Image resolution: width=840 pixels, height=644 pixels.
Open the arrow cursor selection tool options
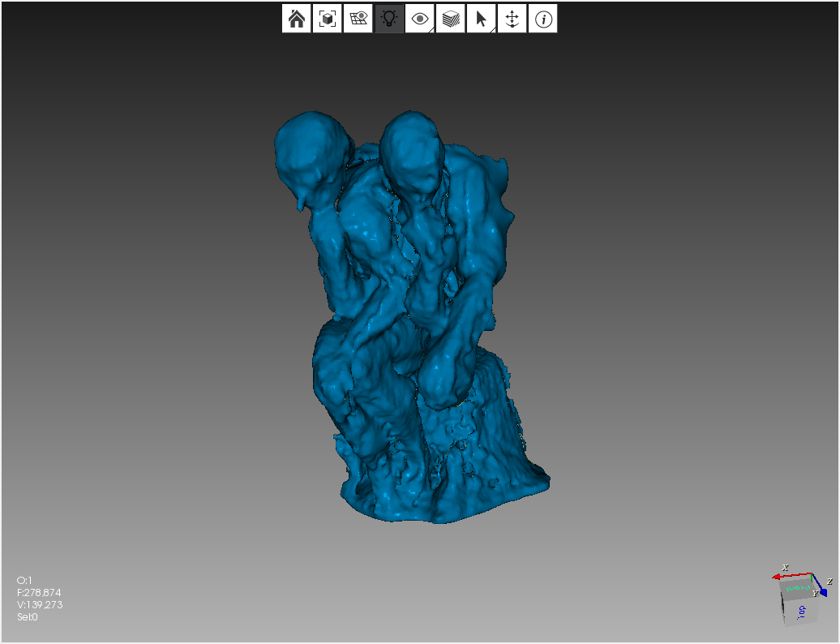[481, 19]
